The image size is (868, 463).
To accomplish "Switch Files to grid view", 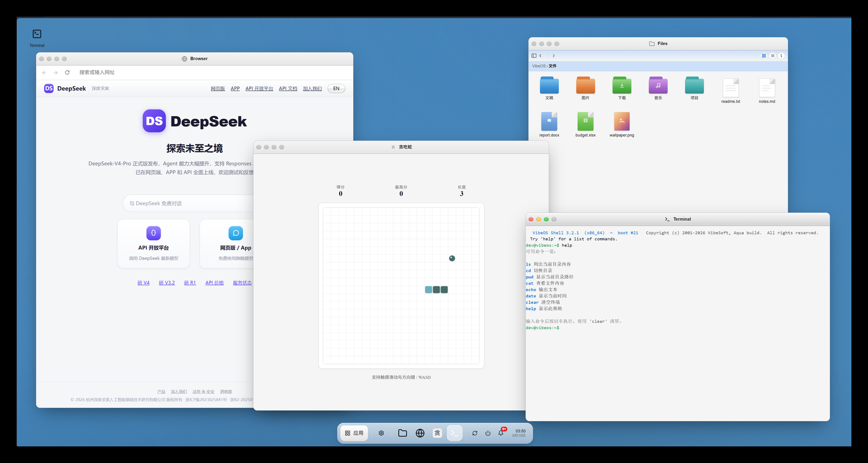I will pos(764,55).
